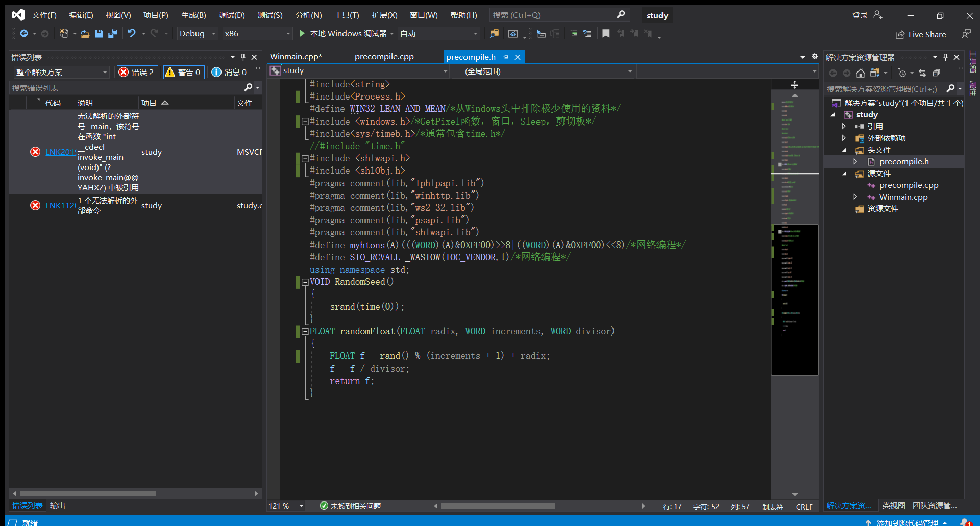Click the navigate backward arrow icon
Viewport: 980px width, 526px height.
(24, 34)
